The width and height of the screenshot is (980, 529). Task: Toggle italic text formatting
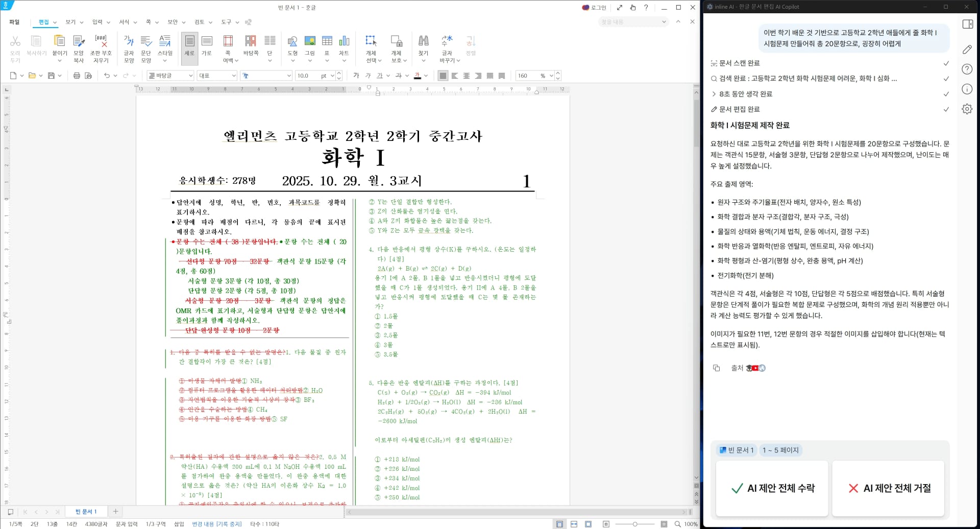tap(368, 75)
